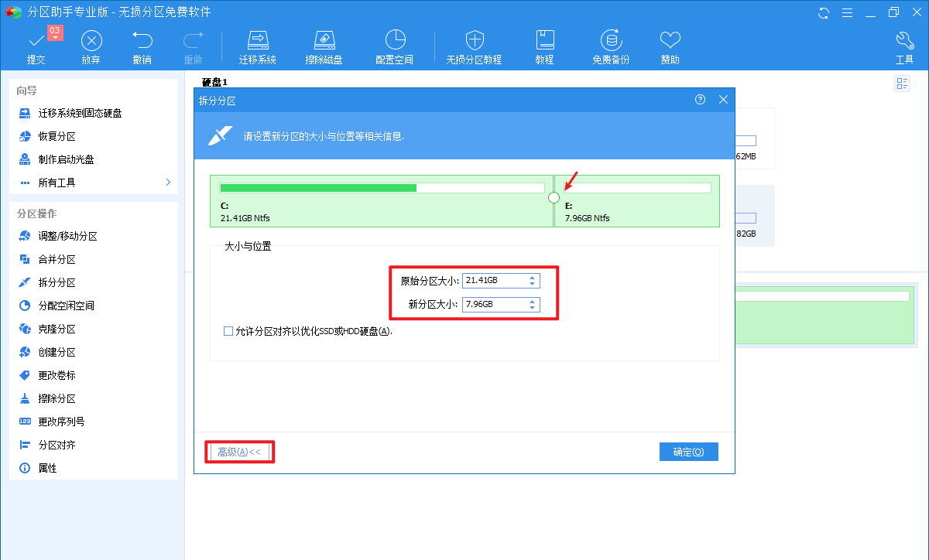
Task: Click the 撤销 (undo) toolbar icon
Action: click(142, 48)
